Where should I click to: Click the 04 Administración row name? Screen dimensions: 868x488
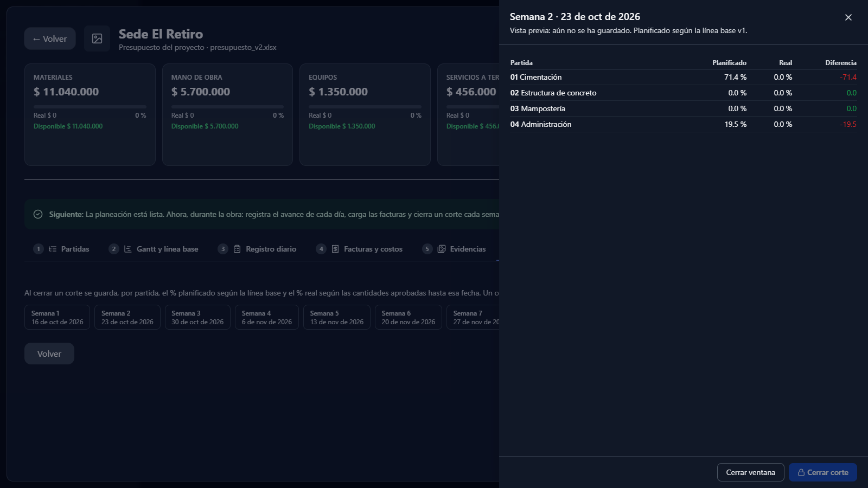tap(541, 124)
